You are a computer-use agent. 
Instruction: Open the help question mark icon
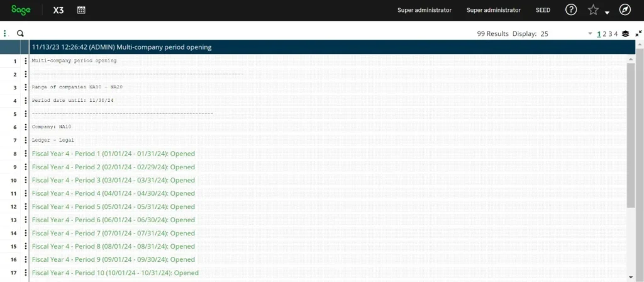pos(571,10)
